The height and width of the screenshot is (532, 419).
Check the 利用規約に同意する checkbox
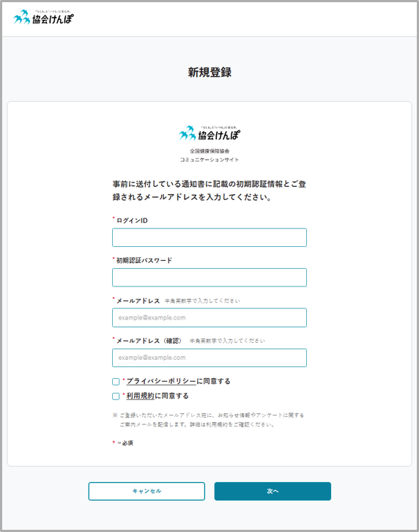116,396
